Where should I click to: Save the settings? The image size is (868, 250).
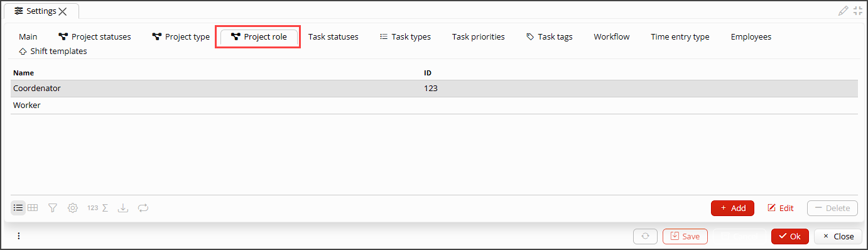coord(685,236)
